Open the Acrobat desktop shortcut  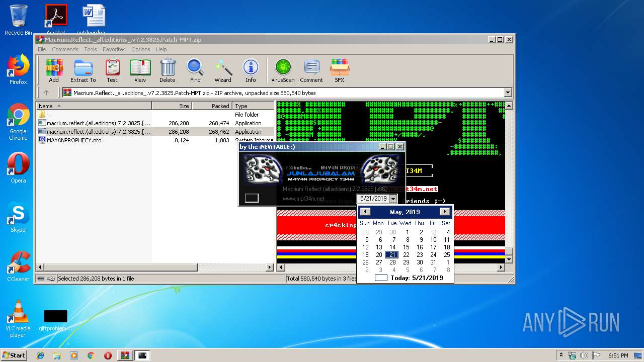[56, 19]
